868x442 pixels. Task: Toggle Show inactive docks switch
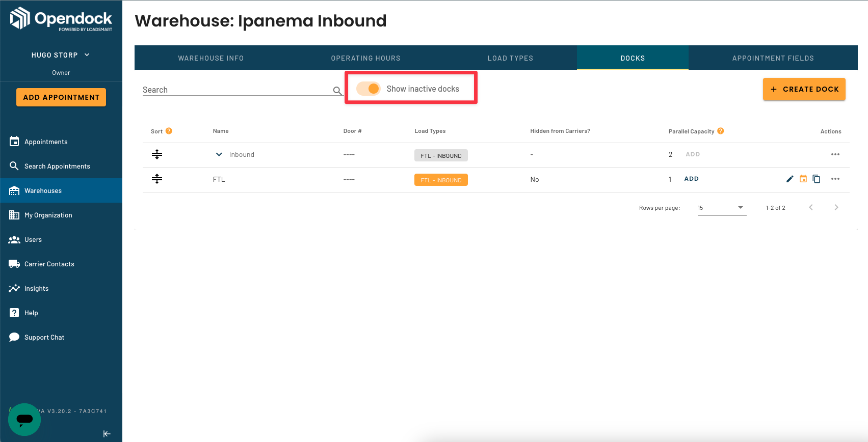tap(369, 89)
